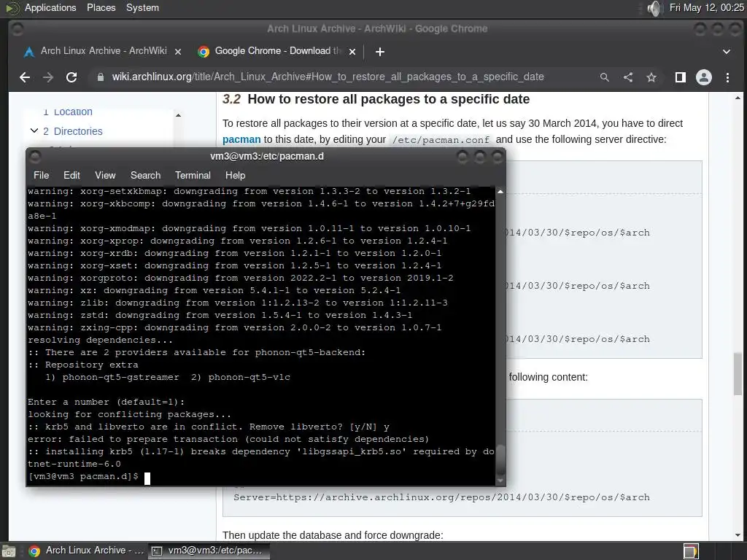Image resolution: width=747 pixels, height=560 pixels.
Task: Go back to the previous page in Chrome
Action: click(25, 77)
